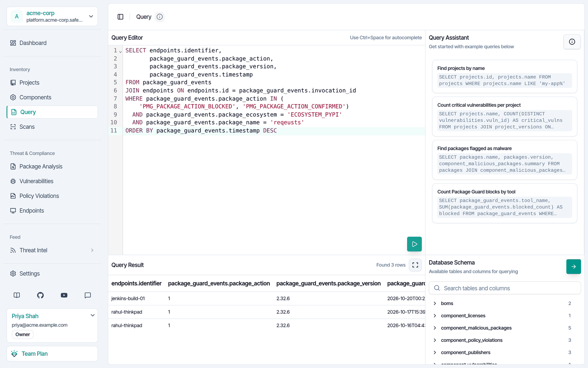The width and height of the screenshot is (588, 368).
Task: Open Settings from the sidebar
Action: tap(52, 274)
